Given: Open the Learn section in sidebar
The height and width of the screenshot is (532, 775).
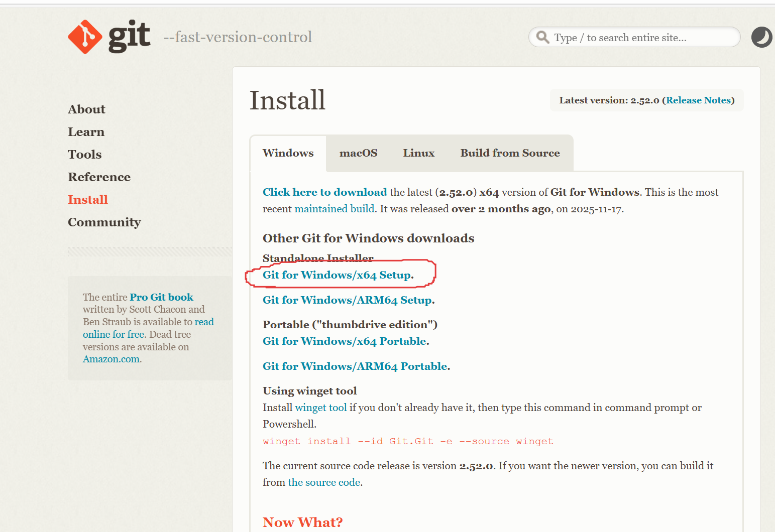Looking at the screenshot, I should pos(86,132).
